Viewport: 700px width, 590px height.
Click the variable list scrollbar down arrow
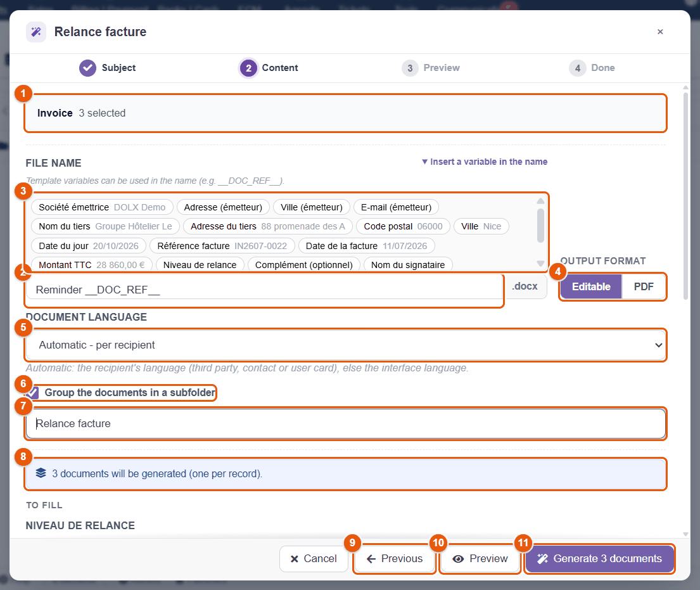tap(540, 264)
